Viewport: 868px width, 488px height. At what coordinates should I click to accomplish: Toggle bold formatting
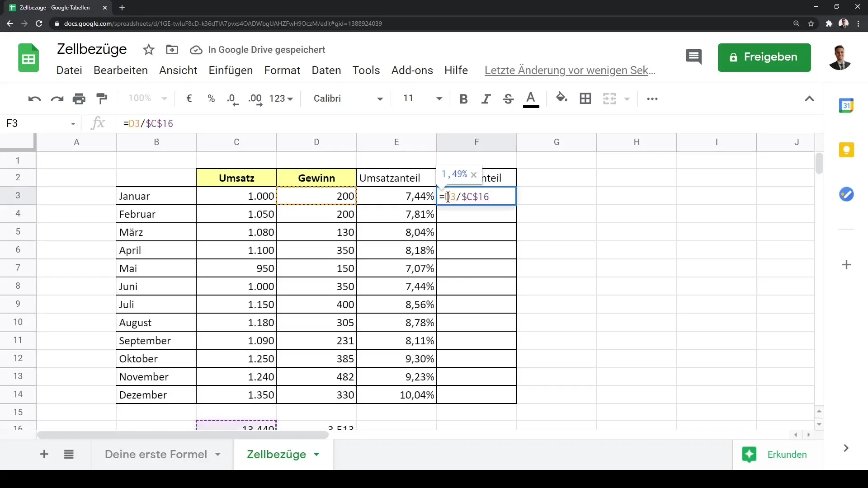tap(463, 99)
